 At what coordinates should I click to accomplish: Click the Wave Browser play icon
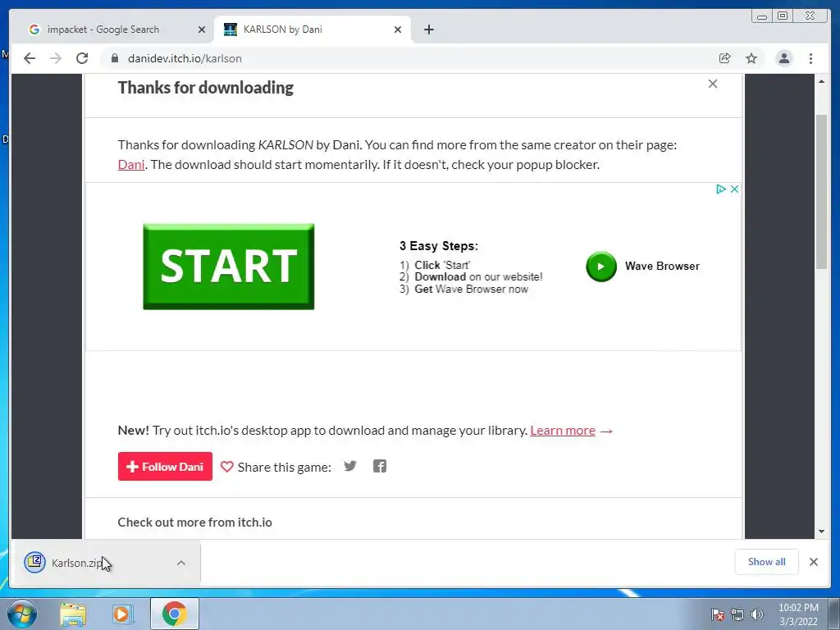click(x=601, y=267)
